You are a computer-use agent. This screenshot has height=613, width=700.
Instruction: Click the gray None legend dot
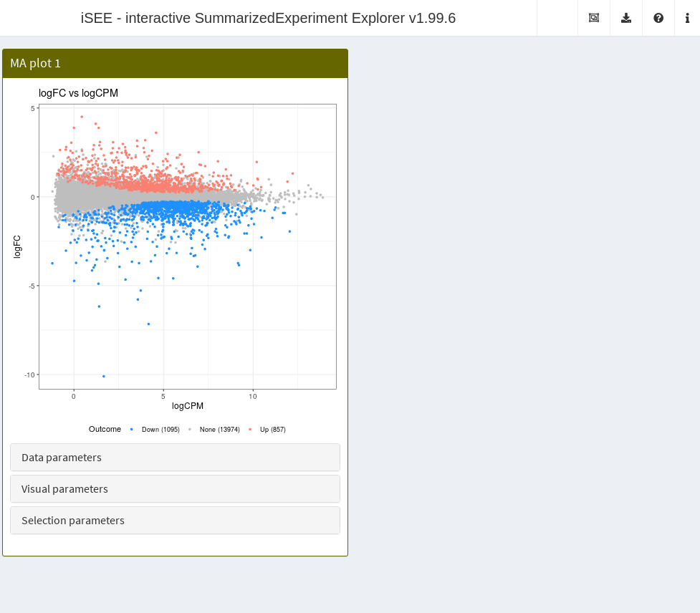point(189,430)
